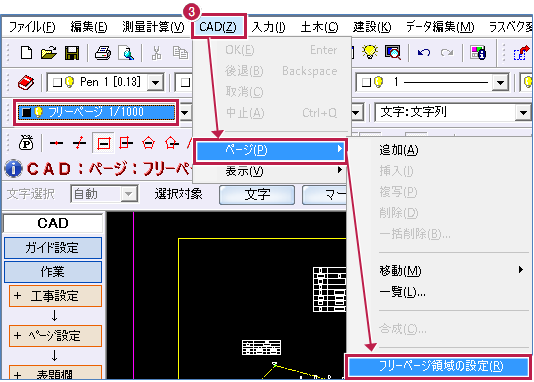Click the Open folder icon
Image resolution: width=534 pixels, height=382 pixels.
(x=49, y=53)
